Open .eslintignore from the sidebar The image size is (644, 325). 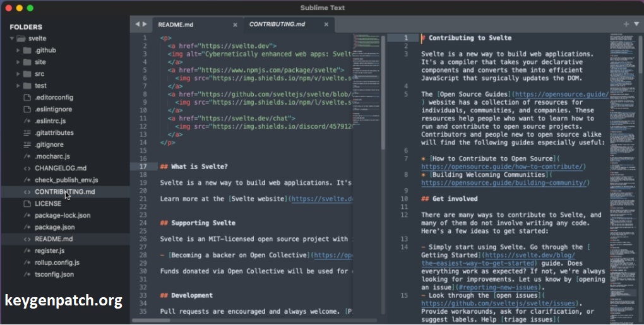(54, 109)
